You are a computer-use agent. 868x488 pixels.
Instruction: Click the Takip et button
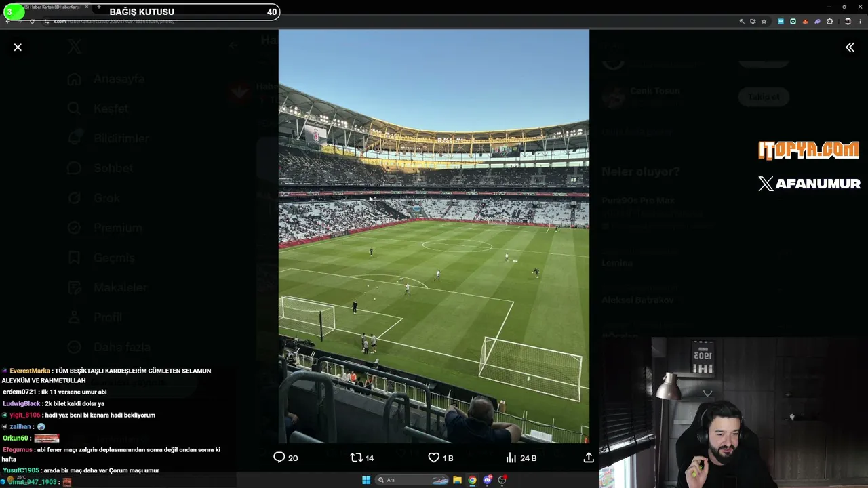click(764, 96)
